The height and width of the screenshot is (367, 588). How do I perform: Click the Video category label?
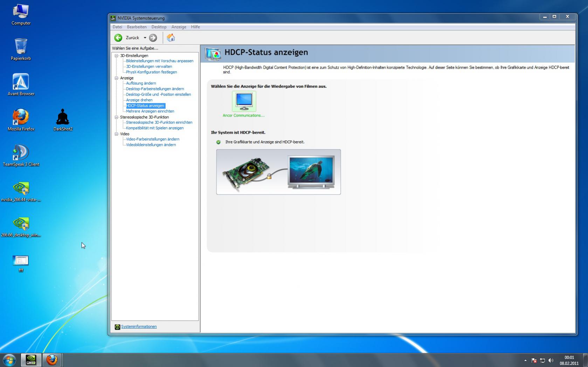pos(125,134)
